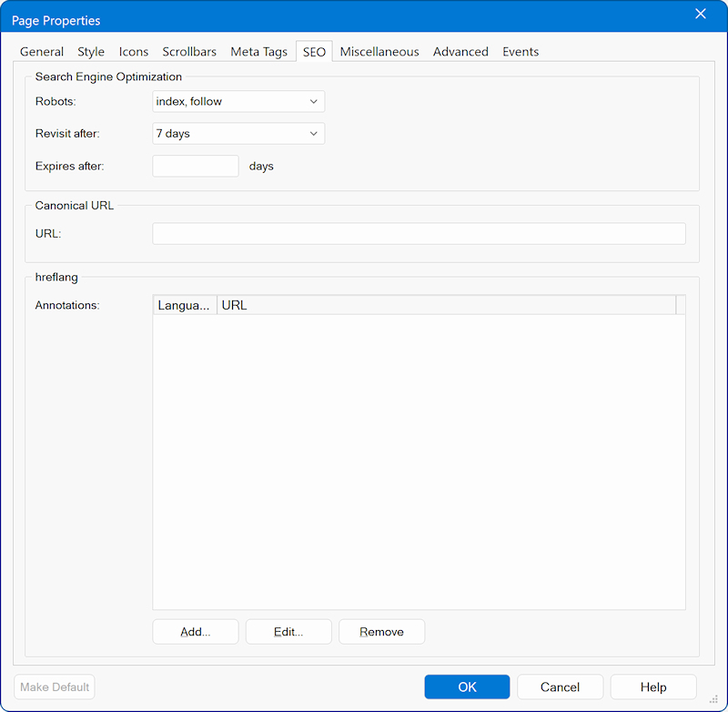This screenshot has height=712, width=728.
Task: Switch to the General tab
Action: click(42, 52)
